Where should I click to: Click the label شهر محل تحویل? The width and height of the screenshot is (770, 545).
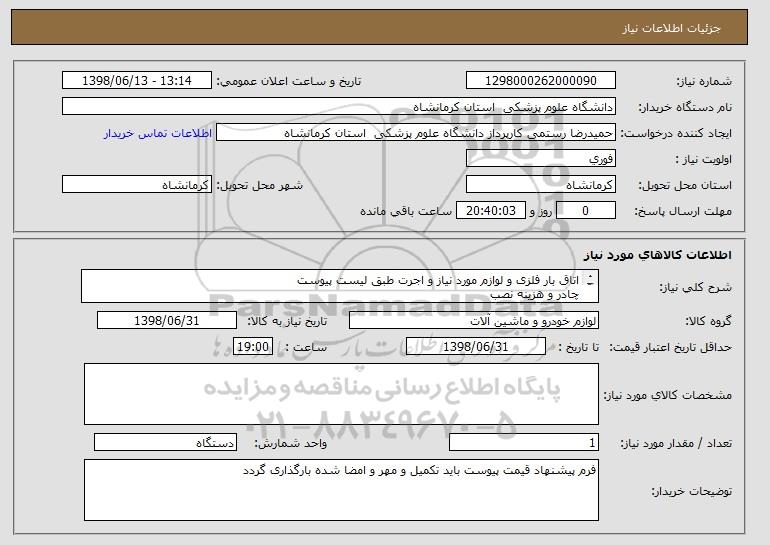click(x=260, y=185)
